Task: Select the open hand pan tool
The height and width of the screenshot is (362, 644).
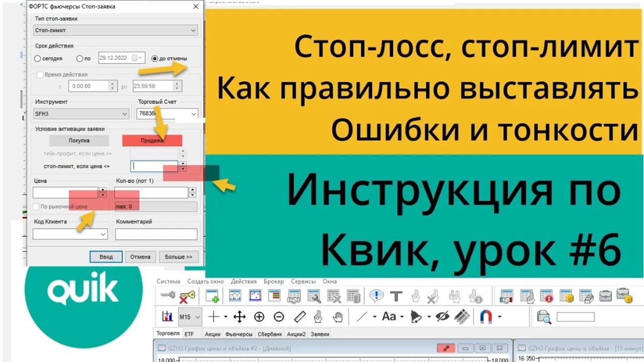Action: pos(338,317)
